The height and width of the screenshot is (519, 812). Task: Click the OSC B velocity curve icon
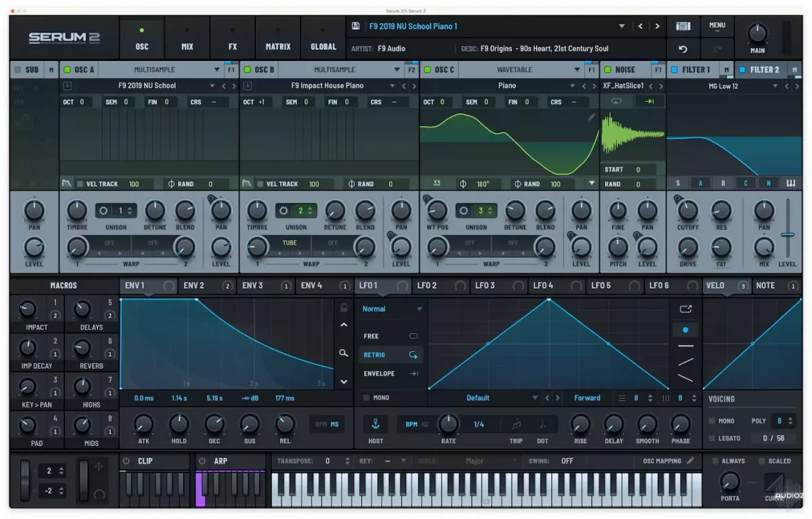[247, 183]
